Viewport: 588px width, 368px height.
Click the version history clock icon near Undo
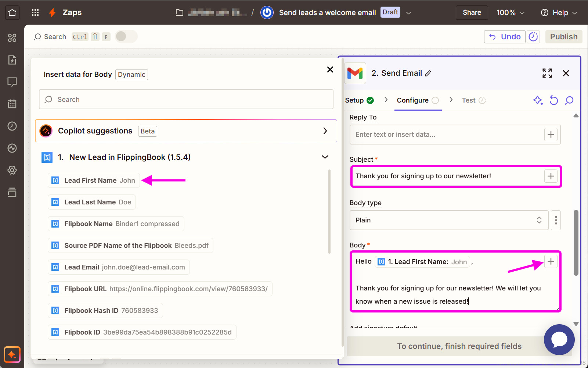(533, 37)
